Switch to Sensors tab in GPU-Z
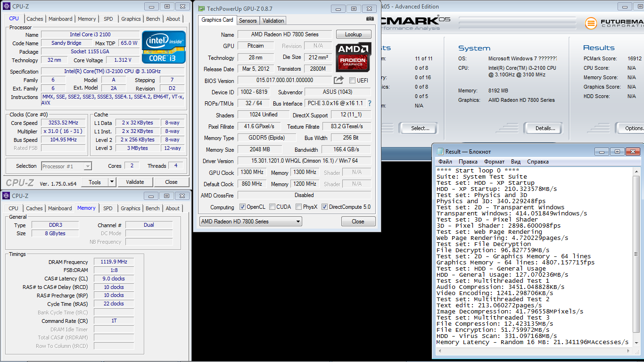Image resolution: width=644 pixels, height=362 pixels. (248, 21)
